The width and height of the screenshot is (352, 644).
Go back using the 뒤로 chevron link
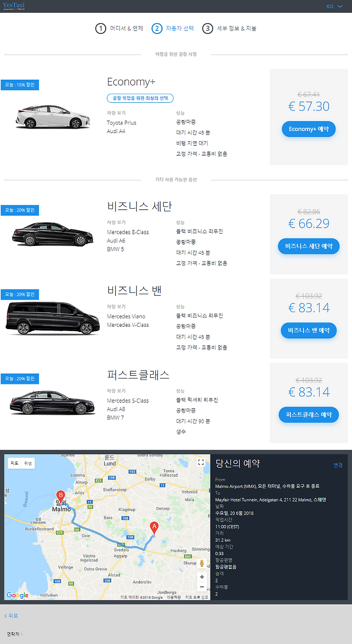tap(11, 616)
